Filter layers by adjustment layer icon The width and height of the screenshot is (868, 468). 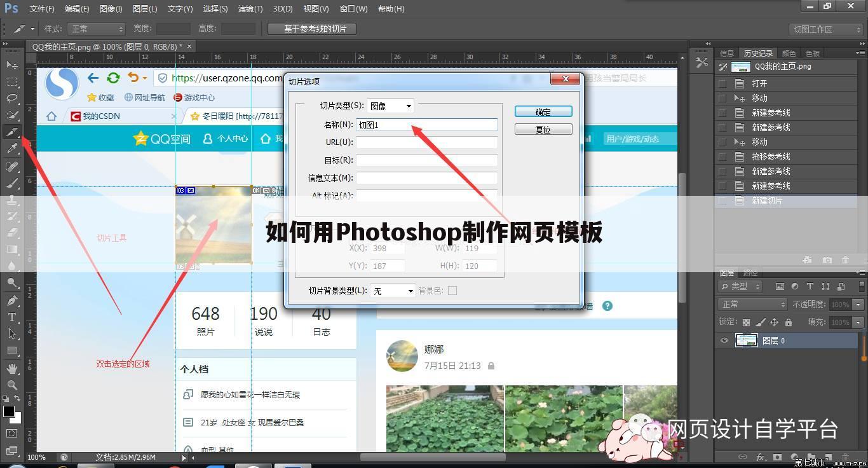pos(795,287)
